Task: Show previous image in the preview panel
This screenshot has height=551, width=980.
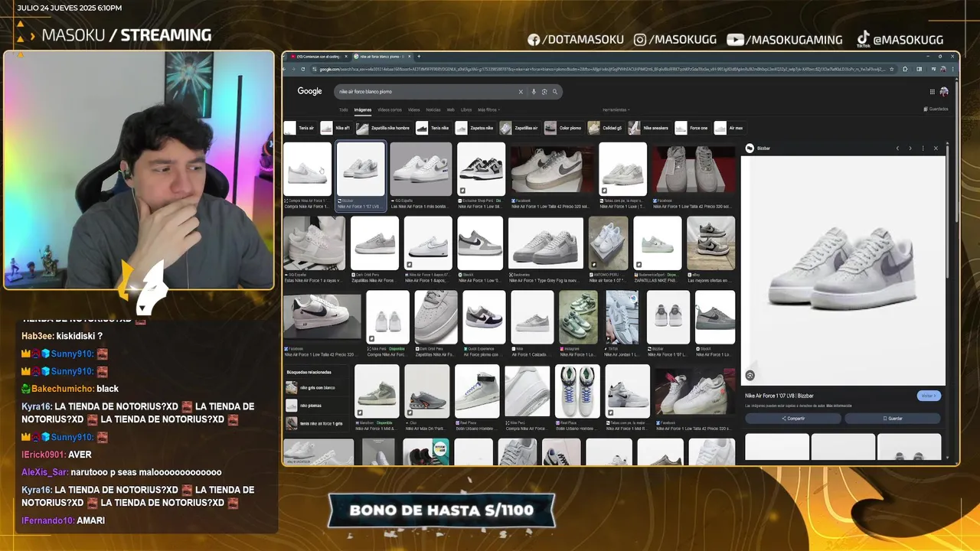Action: 897,148
